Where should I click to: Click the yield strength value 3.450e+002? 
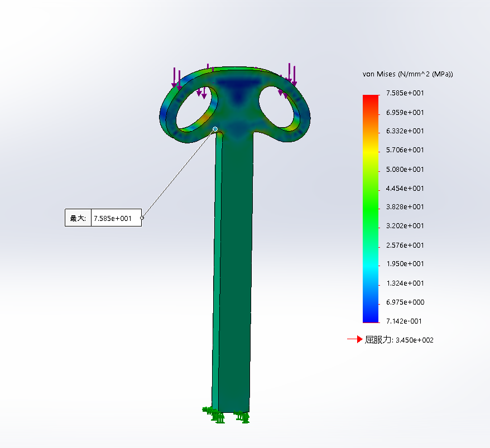click(x=415, y=340)
